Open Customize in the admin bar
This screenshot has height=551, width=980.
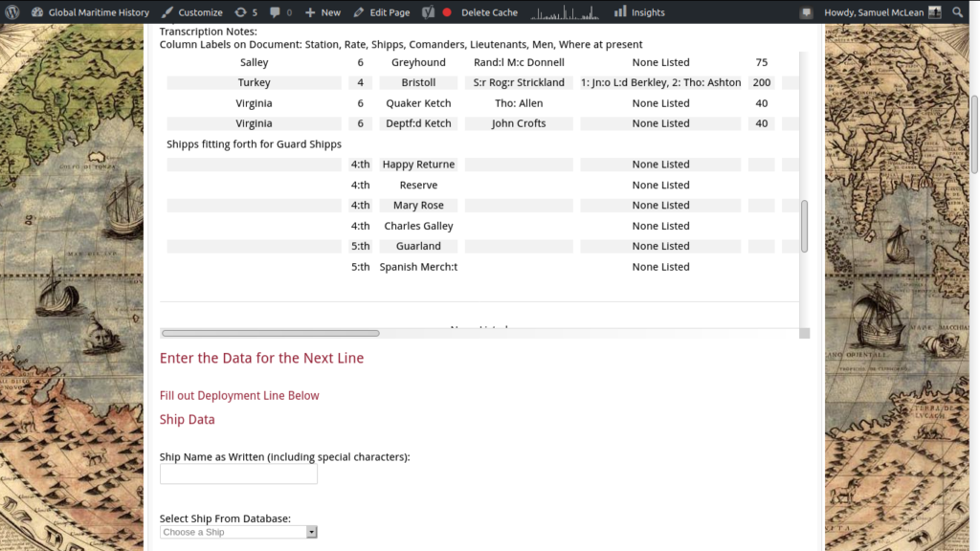tap(191, 11)
